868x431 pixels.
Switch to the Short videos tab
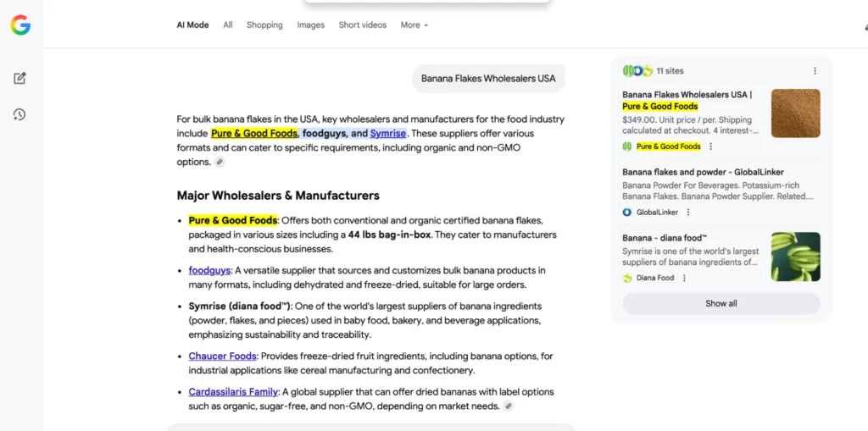tap(363, 25)
